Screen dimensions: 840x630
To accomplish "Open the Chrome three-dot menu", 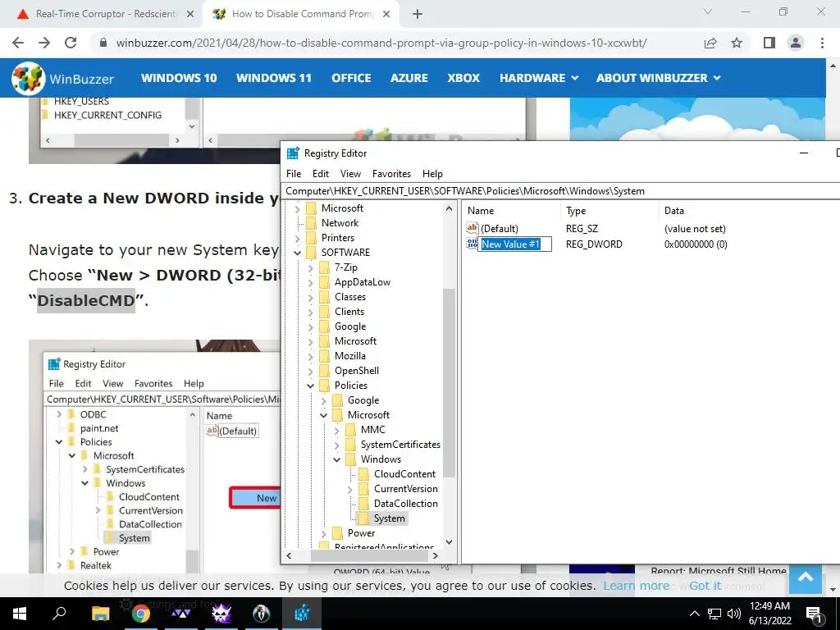I will (x=822, y=43).
